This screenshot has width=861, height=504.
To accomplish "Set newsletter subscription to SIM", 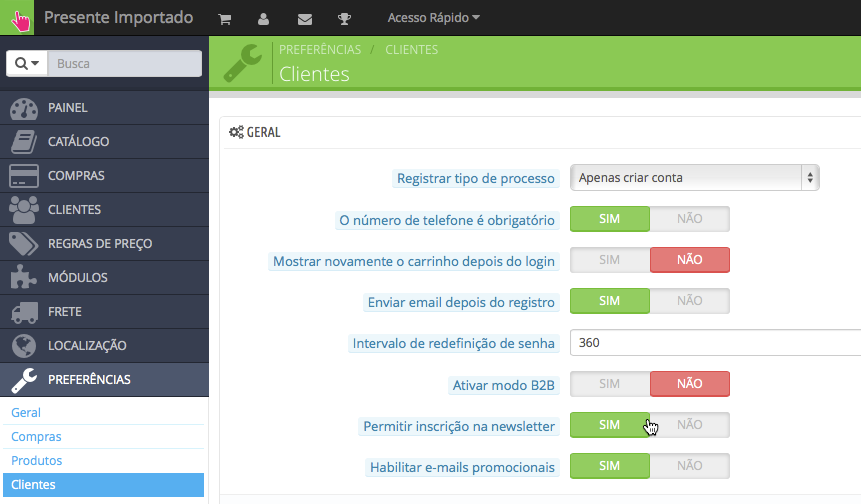I will (610, 425).
